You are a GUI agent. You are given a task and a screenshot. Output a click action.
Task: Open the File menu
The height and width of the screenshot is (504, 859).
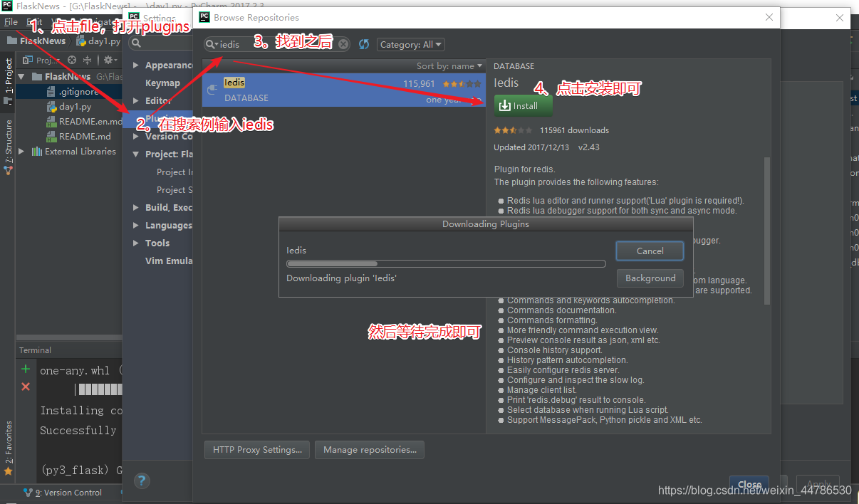pos(11,21)
